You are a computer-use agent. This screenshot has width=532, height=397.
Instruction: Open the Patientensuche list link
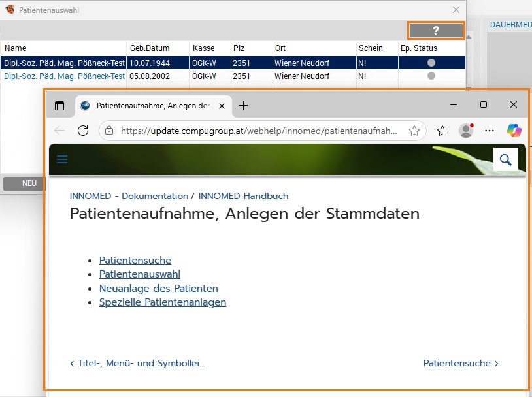click(x=135, y=261)
